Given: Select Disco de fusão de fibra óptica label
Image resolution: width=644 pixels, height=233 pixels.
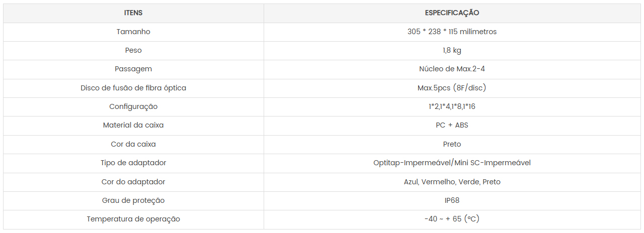Looking at the screenshot, I should click(133, 88).
